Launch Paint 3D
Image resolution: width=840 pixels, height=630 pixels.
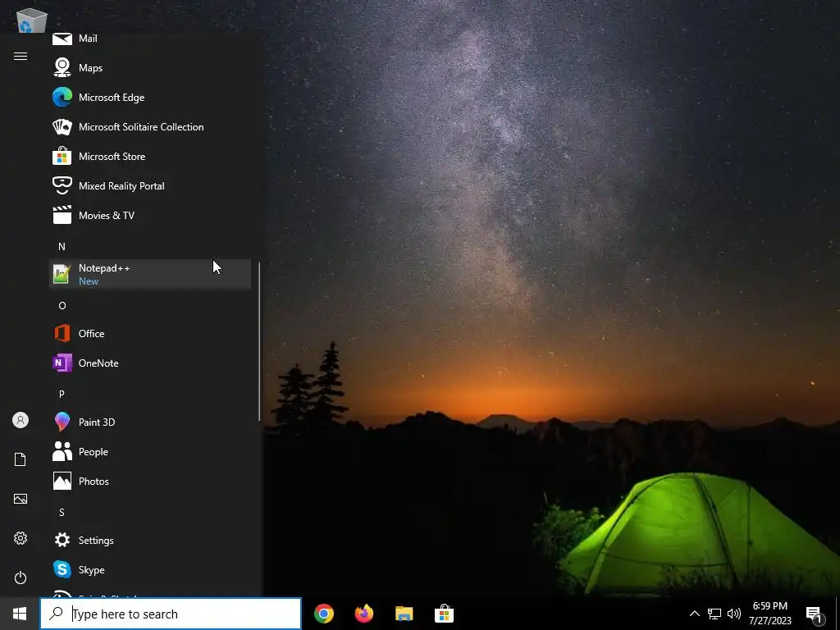click(x=150, y=422)
